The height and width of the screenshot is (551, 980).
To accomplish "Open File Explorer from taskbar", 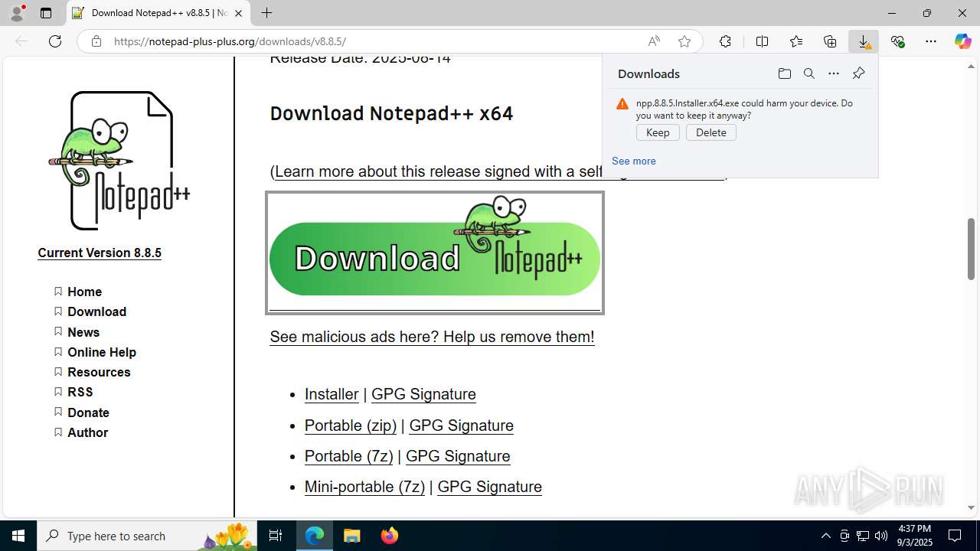I will 352,536.
